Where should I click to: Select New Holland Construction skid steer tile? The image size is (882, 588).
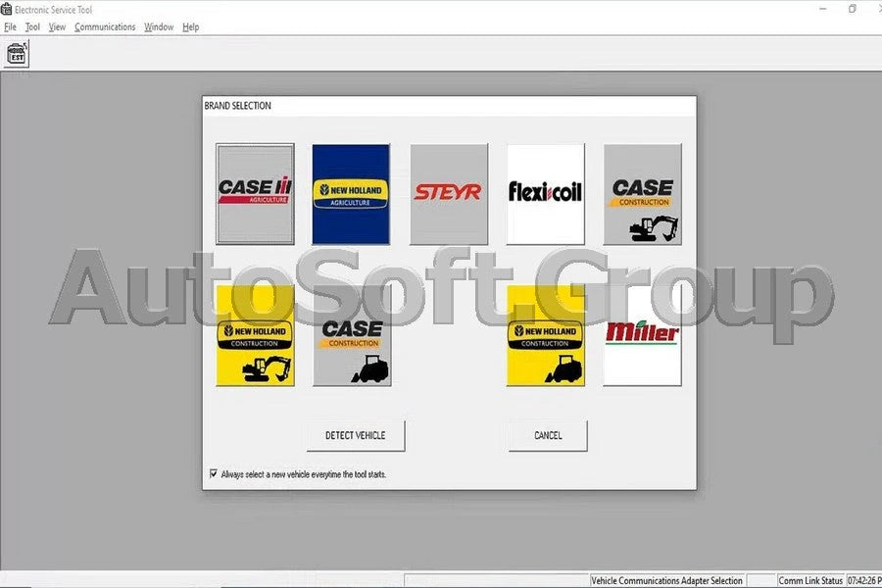coord(545,336)
